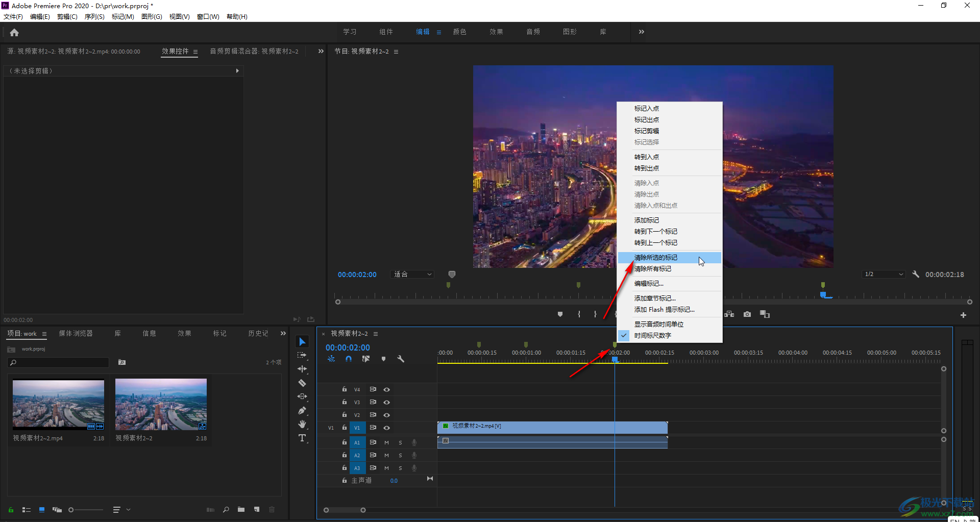Expand source panel tabs overflow
The image size is (980, 522).
pyautogui.click(x=321, y=51)
